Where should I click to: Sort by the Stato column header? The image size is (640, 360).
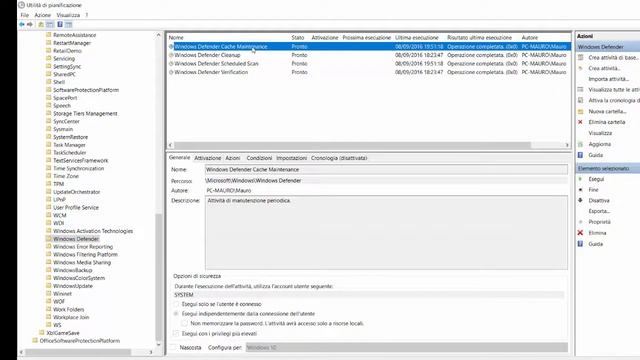coord(298,38)
